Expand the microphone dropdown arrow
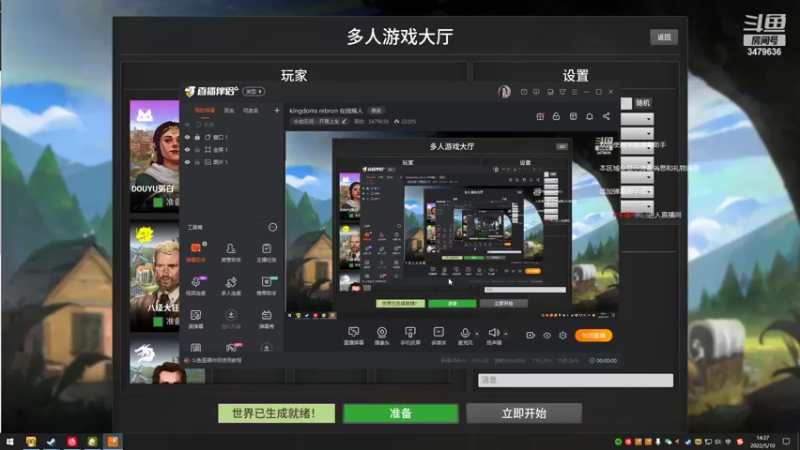This screenshot has height=450, width=800. 477,334
